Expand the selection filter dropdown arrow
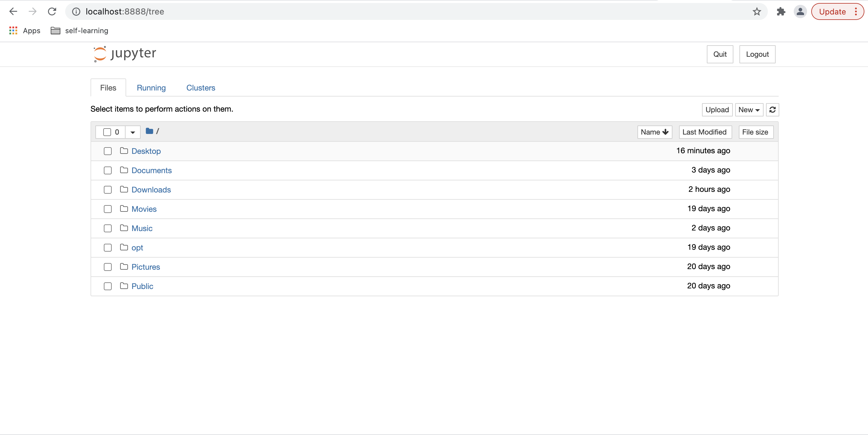 click(133, 132)
